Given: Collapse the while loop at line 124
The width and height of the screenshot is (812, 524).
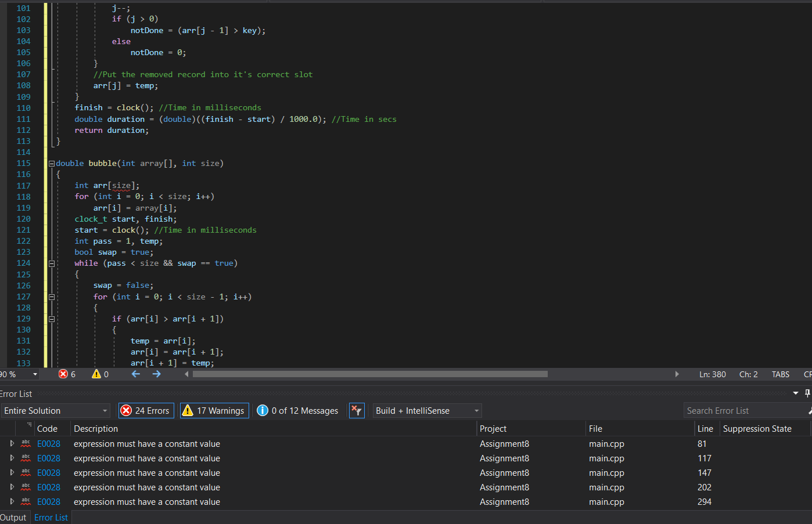Looking at the screenshot, I should click(52, 263).
